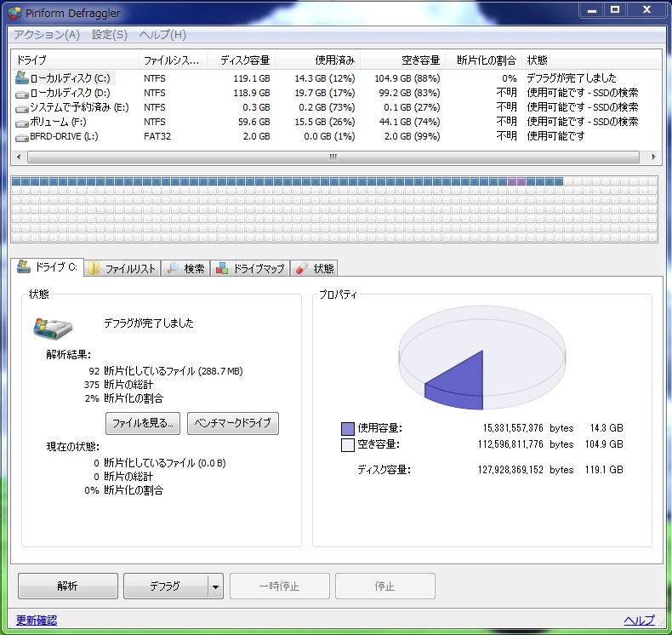Click the 19.7 GB (17%) used cell
The image size is (672, 635).
pyautogui.click(x=325, y=93)
